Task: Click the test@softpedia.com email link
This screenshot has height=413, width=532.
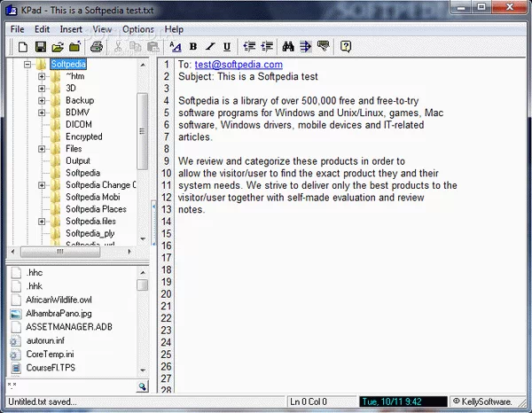Action: point(239,65)
